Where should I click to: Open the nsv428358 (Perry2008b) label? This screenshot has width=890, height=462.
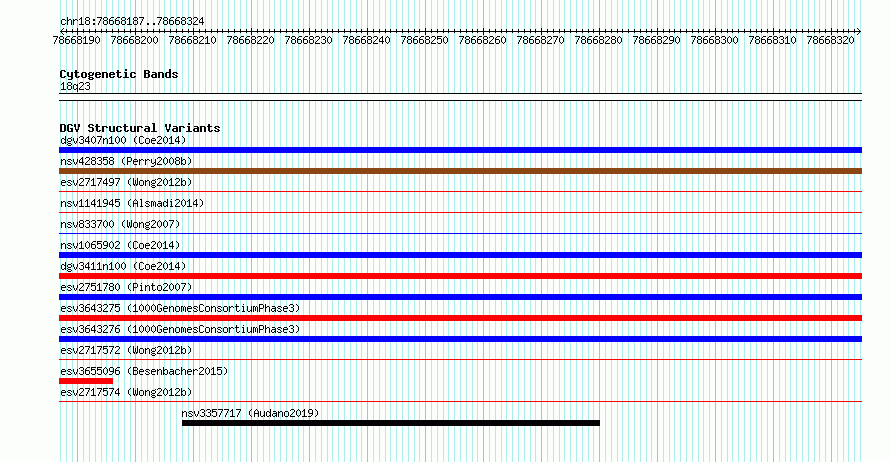click(x=126, y=161)
